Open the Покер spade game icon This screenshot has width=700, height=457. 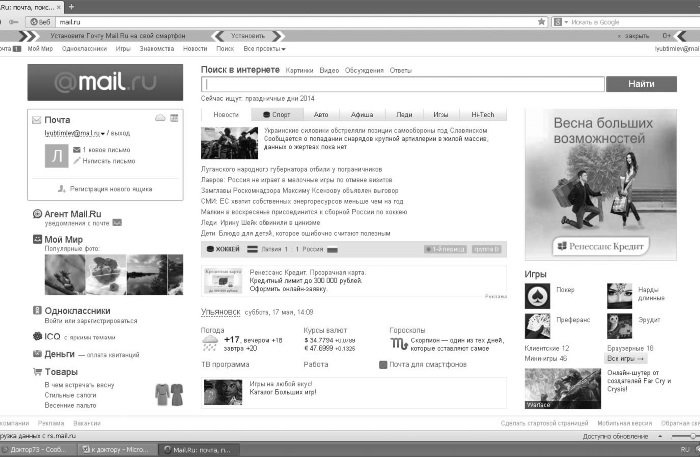[538, 295]
